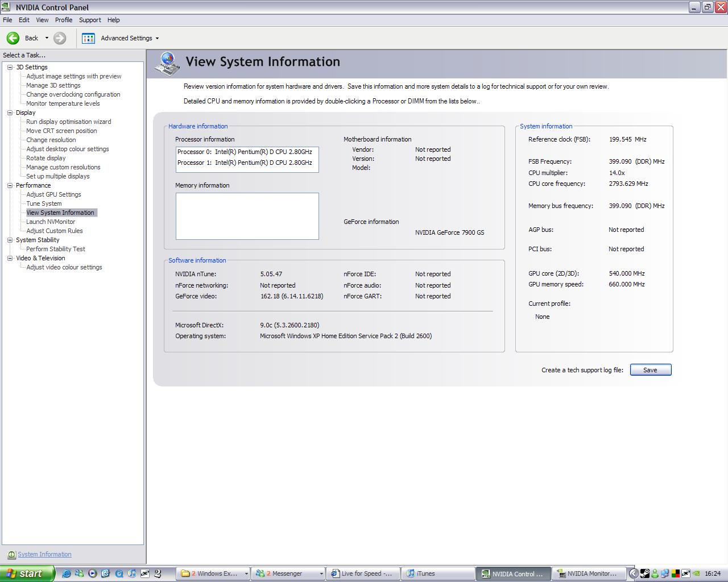Open Run display optimisation wizard
Screen dimensions: 728x582
point(69,122)
